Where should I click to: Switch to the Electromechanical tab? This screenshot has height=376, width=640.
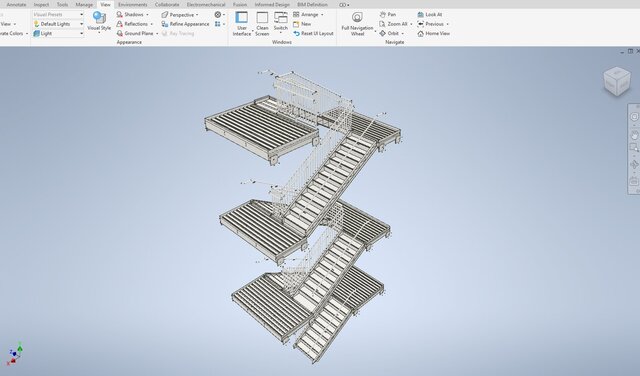tap(206, 5)
